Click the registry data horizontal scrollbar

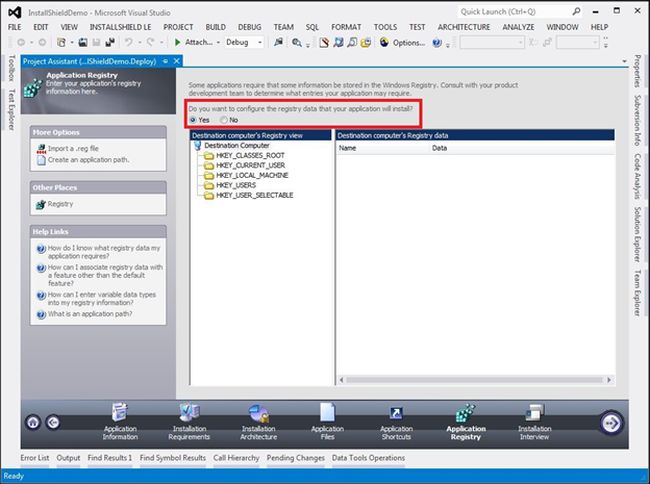click(475, 380)
